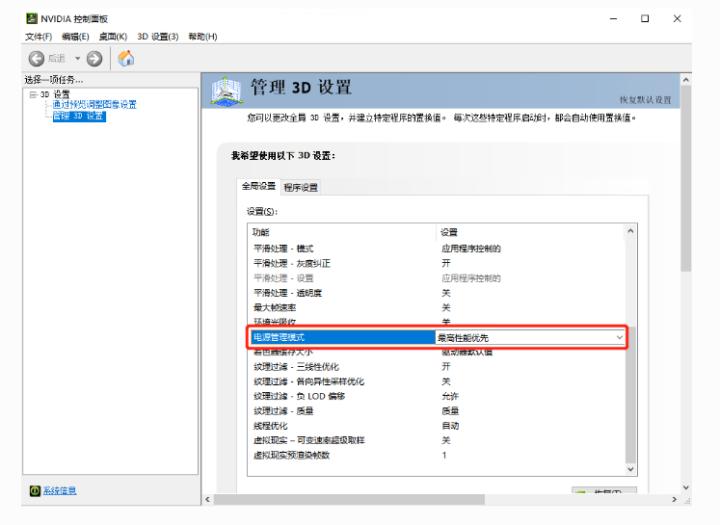Select the 虚拟现实预渲染帧数 row
The height and width of the screenshot is (525, 720).
point(438,455)
